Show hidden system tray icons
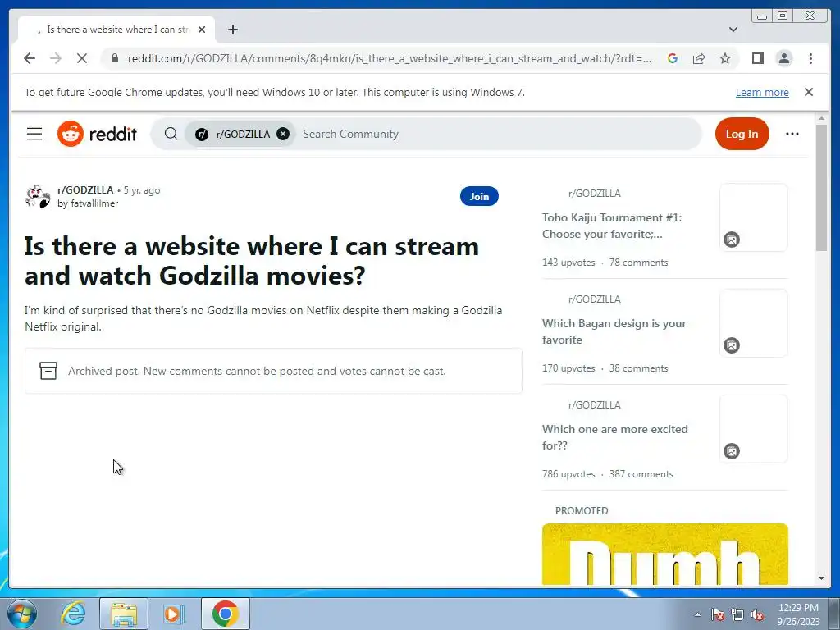The height and width of the screenshot is (630, 840). (x=697, y=614)
